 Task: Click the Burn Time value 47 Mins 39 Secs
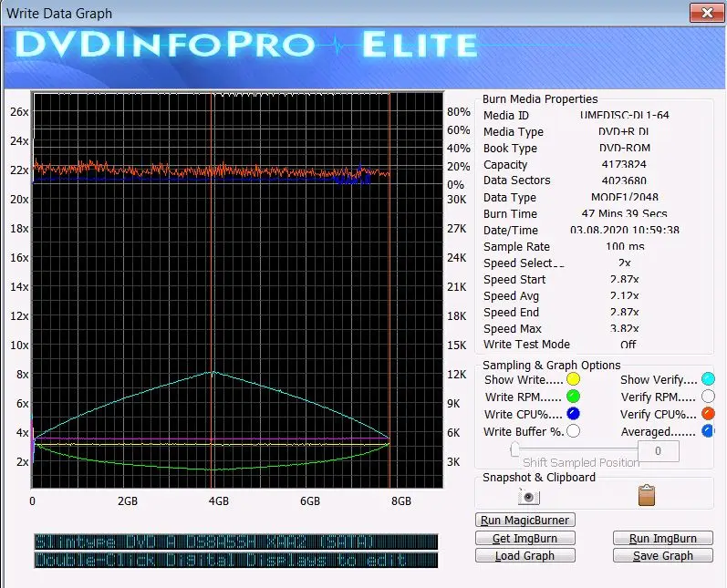coord(624,213)
